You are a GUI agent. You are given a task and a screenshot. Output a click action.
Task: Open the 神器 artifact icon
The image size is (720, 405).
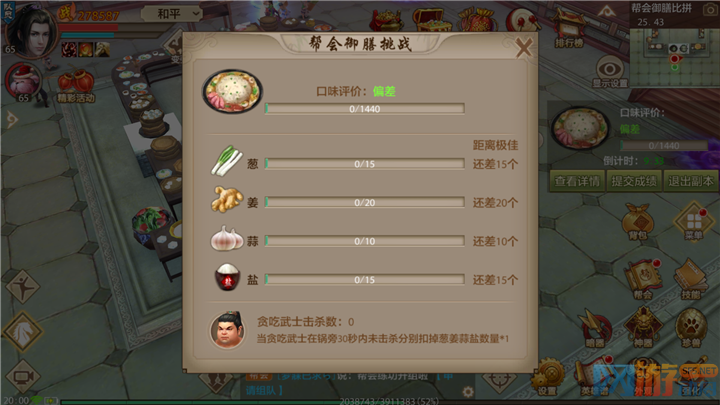click(643, 328)
